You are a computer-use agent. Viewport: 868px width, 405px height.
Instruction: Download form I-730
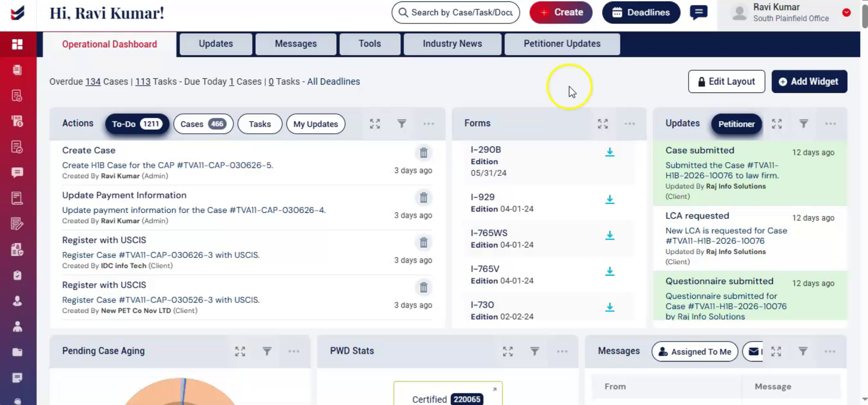coord(610,307)
